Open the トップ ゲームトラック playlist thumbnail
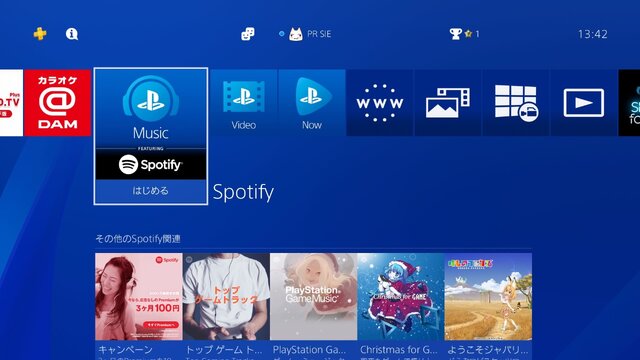This screenshot has height=360, width=640. 226,297
